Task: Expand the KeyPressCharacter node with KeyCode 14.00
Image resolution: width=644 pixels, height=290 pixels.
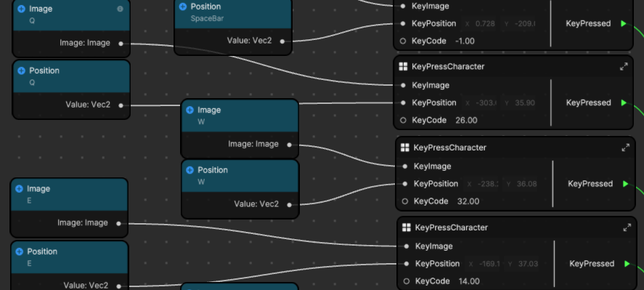Action: click(627, 227)
